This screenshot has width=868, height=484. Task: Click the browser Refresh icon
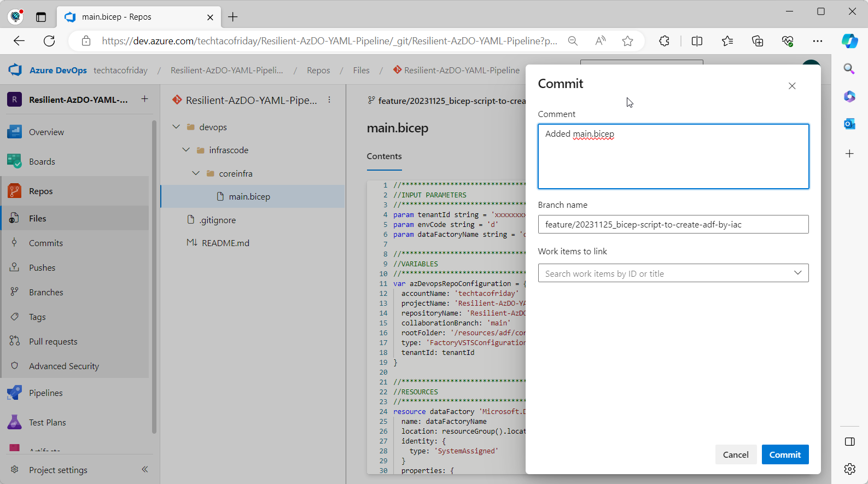(x=49, y=41)
